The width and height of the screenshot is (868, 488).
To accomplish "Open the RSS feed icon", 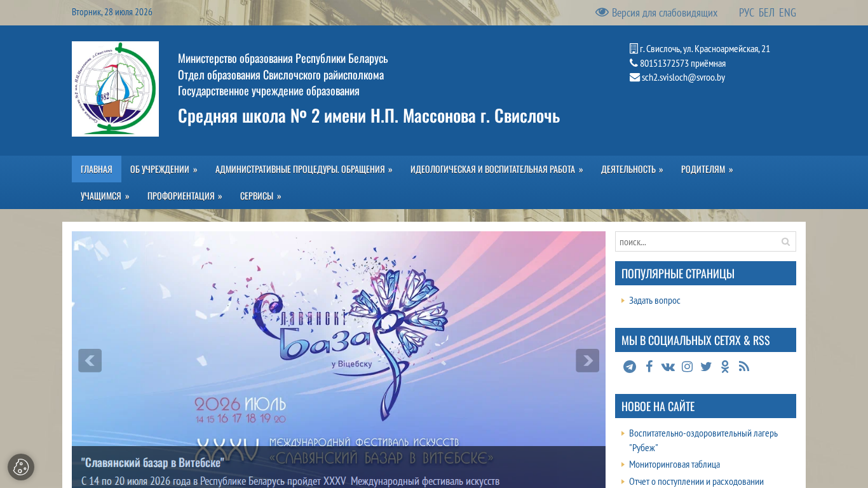I will 744,367.
